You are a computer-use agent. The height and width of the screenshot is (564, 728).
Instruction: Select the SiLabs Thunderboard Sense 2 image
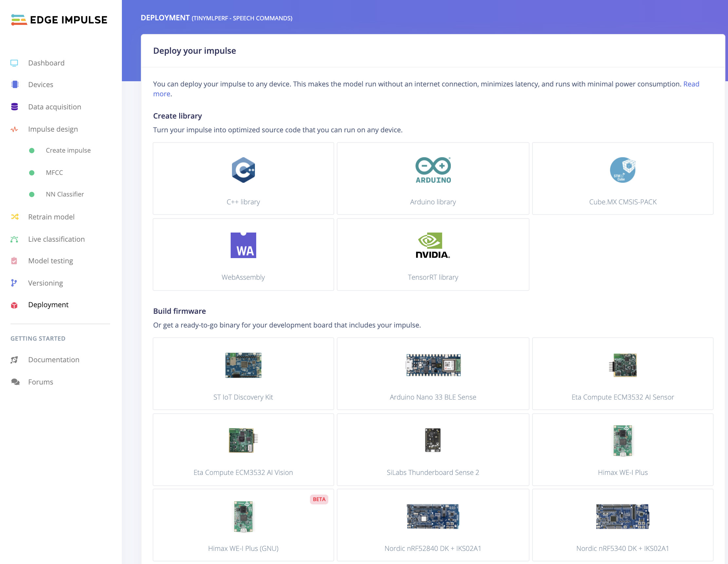point(433,440)
